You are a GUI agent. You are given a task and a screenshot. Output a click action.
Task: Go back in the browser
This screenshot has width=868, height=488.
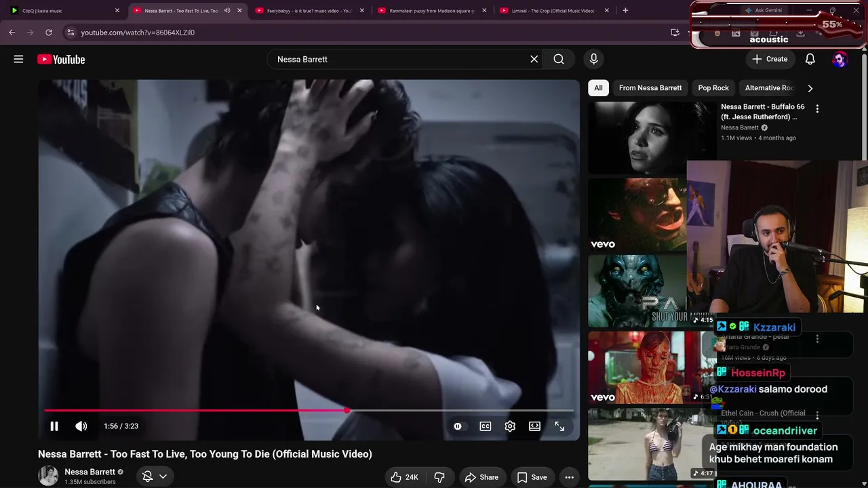point(12,33)
